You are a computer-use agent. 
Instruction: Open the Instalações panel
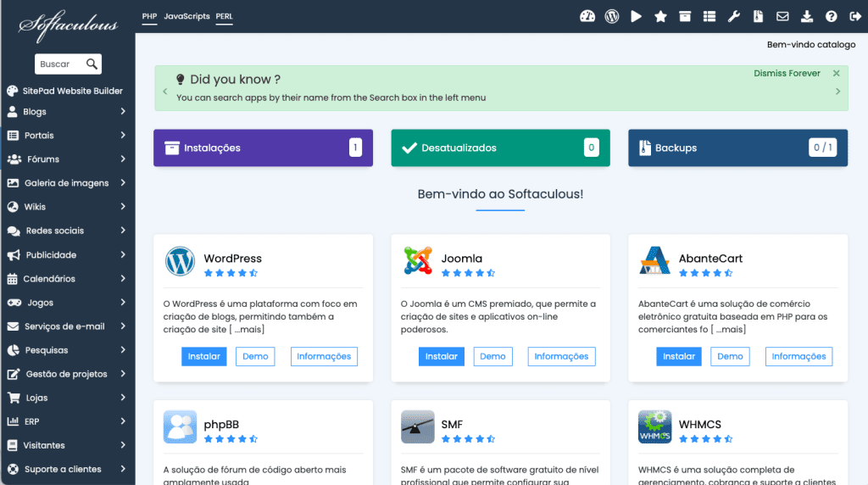pos(263,148)
